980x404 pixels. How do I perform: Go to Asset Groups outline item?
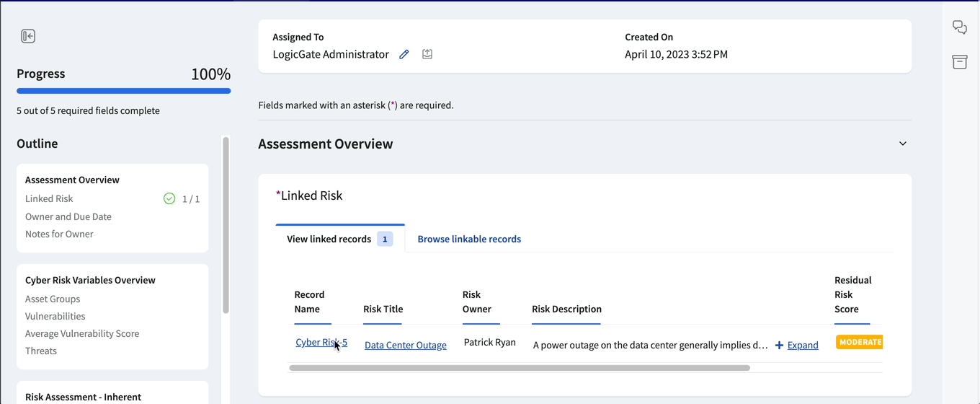coord(53,299)
